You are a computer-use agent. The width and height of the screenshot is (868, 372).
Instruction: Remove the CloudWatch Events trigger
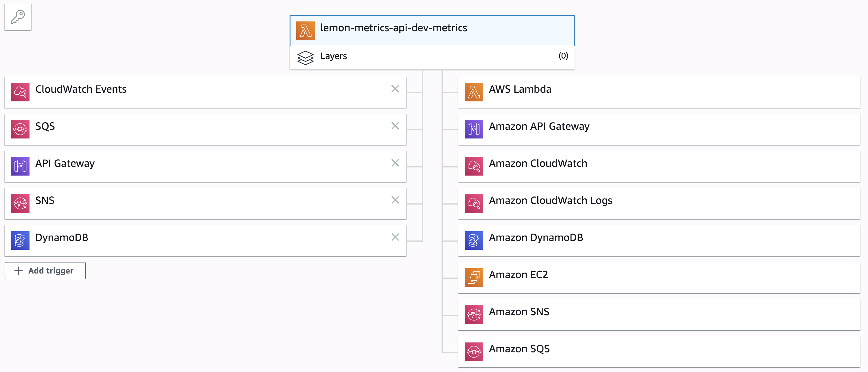[395, 89]
